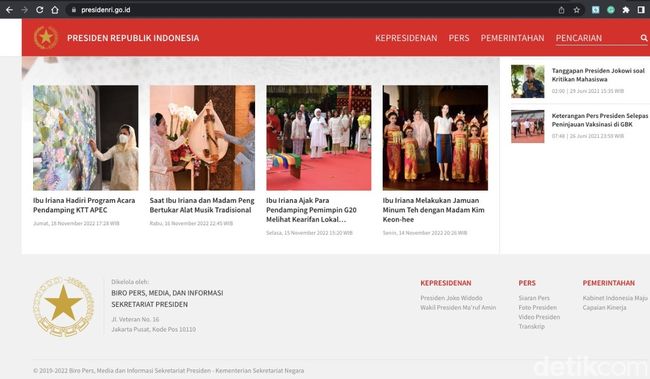Click the address bar URL presidenri.go.id
The width and height of the screenshot is (650, 379).
click(106, 10)
